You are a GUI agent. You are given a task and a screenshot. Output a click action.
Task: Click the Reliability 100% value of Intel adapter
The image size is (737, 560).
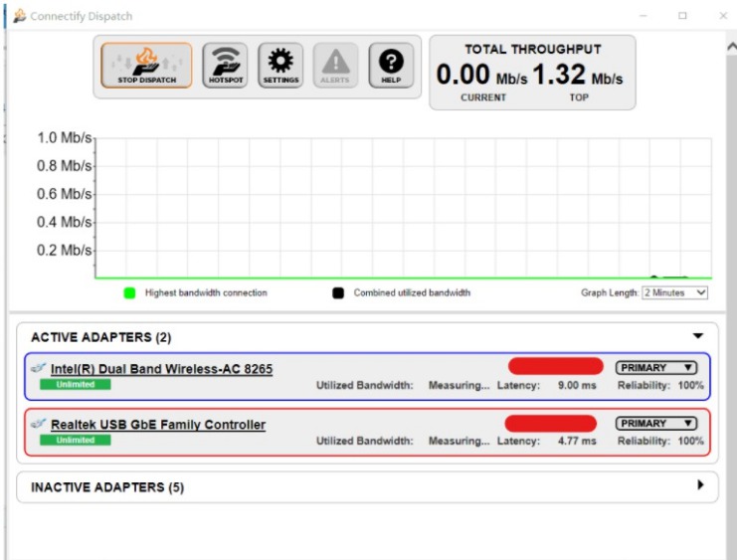click(690, 386)
